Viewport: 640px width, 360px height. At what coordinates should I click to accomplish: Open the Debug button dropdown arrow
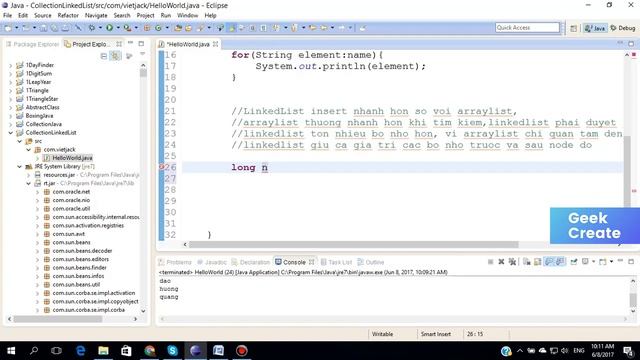tap(100, 28)
